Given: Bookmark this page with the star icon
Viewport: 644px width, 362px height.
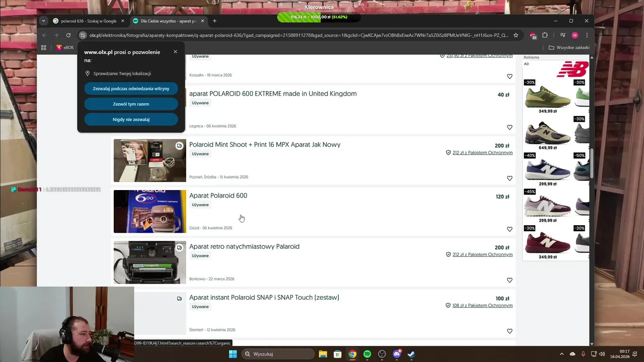Looking at the screenshot, I should click(516, 35).
